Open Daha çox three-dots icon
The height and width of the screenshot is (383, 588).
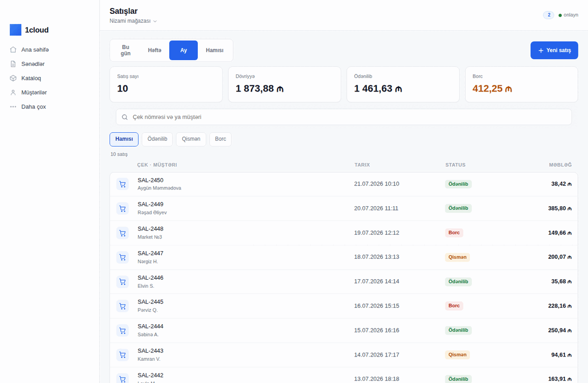13,107
